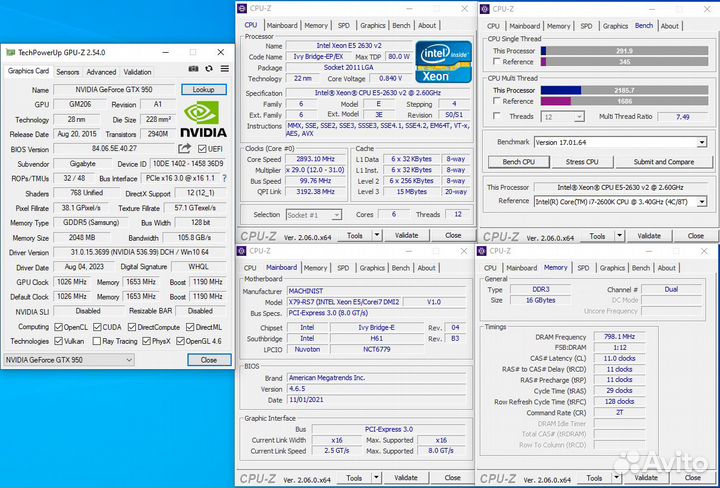Open SPD tab in top-left CPU-Z window
Screen dimensions: 720x488
pos(343,26)
